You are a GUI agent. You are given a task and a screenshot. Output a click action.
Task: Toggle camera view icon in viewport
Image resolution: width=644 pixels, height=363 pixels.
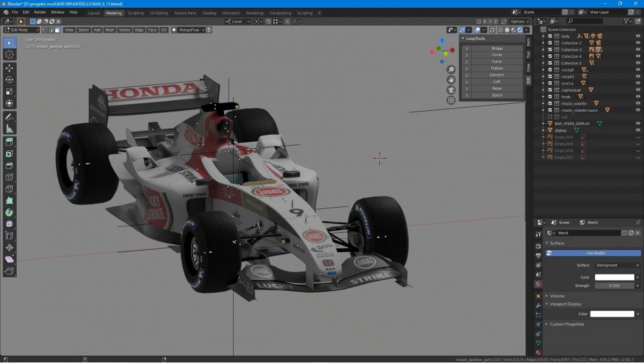point(451,90)
